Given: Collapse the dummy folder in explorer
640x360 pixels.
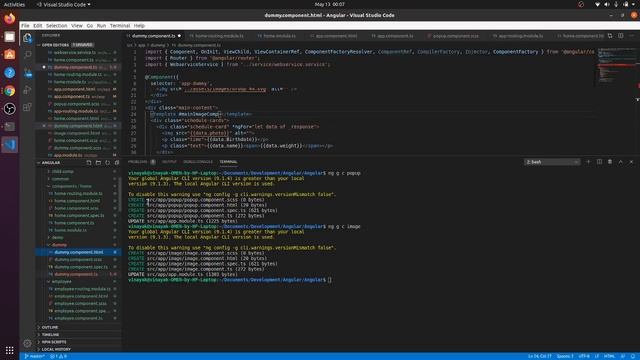Looking at the screenshot, I should pos(59,245).
